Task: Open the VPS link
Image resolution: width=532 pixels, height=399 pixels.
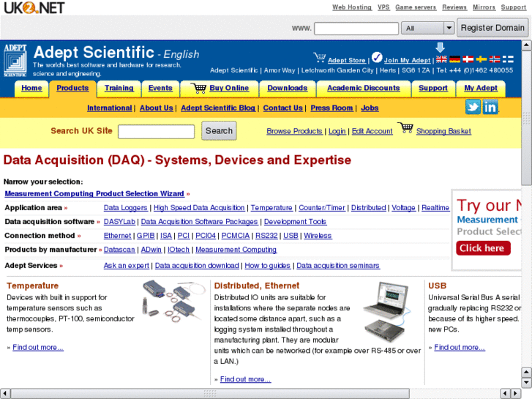Action: tap(383, 7)
